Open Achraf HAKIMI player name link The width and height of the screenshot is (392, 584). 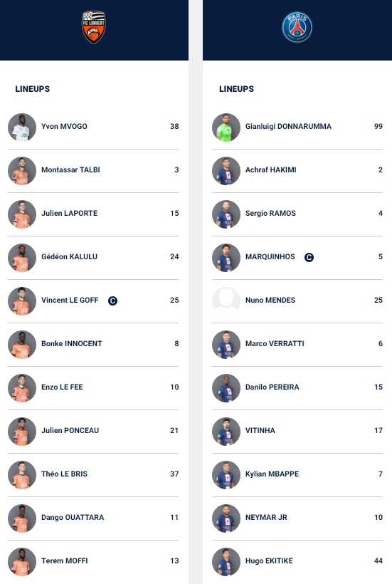[x=271, y=170]
